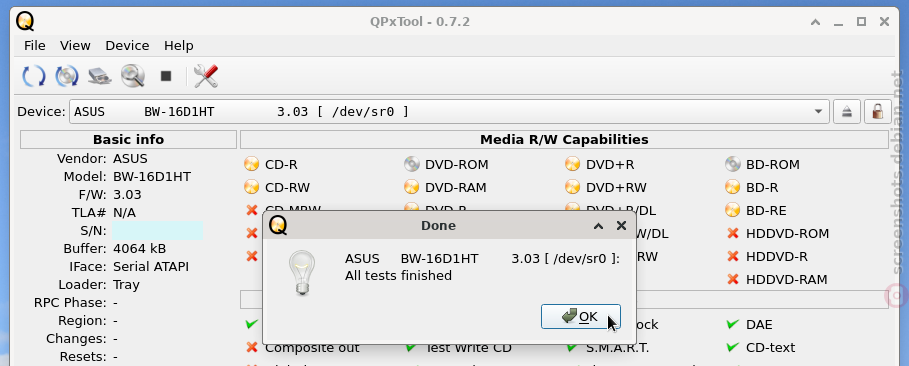Roll up the Done dialog using its arrow

click(599, 226)
